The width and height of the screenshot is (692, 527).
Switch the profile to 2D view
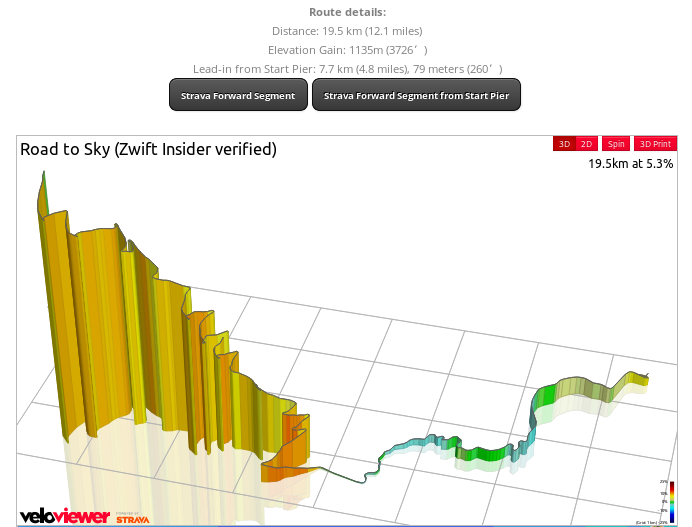pos(587,144)
